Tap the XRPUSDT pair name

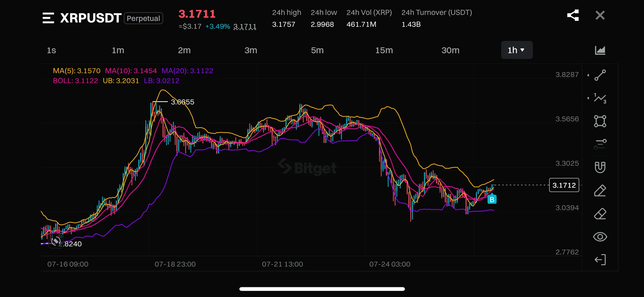[x=91, y=18]
